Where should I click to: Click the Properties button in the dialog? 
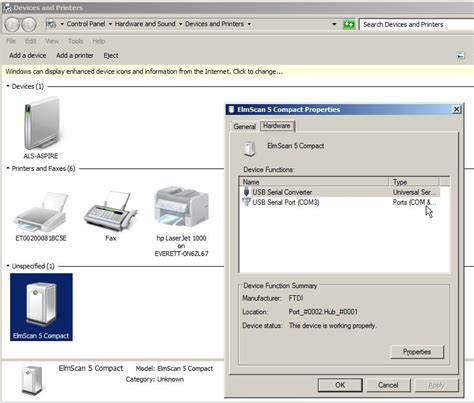coord(417,352)
